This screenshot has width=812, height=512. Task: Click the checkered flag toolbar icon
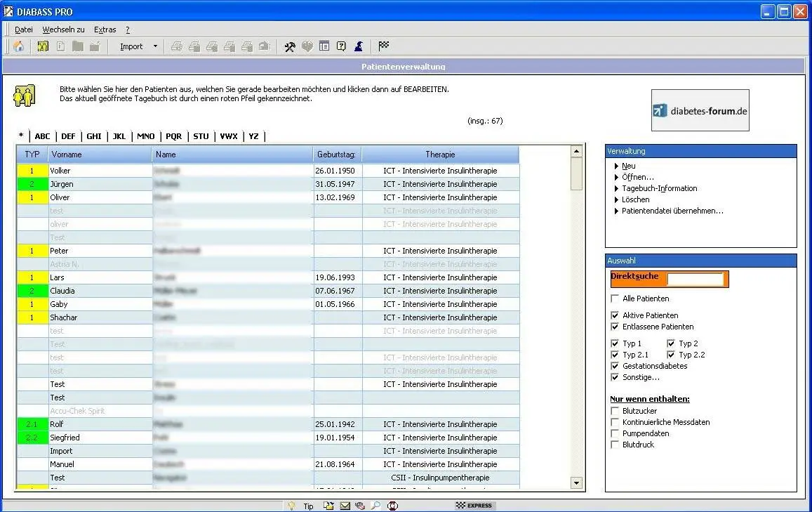382,46
